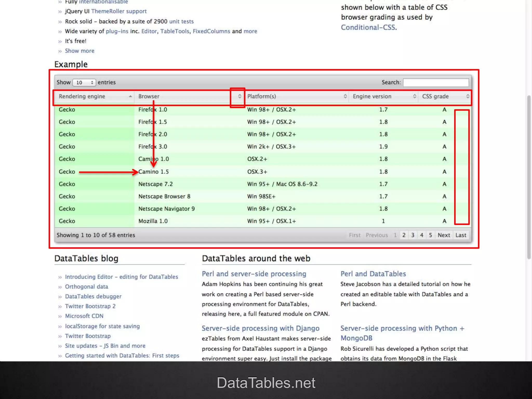Open Microsoft CDN blog post
The height and width of the screenshot is (399, 532).
pos(84,316)
